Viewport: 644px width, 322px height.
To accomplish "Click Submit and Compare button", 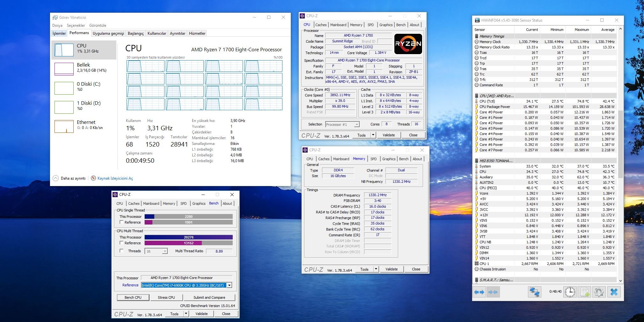I will 209,297.
